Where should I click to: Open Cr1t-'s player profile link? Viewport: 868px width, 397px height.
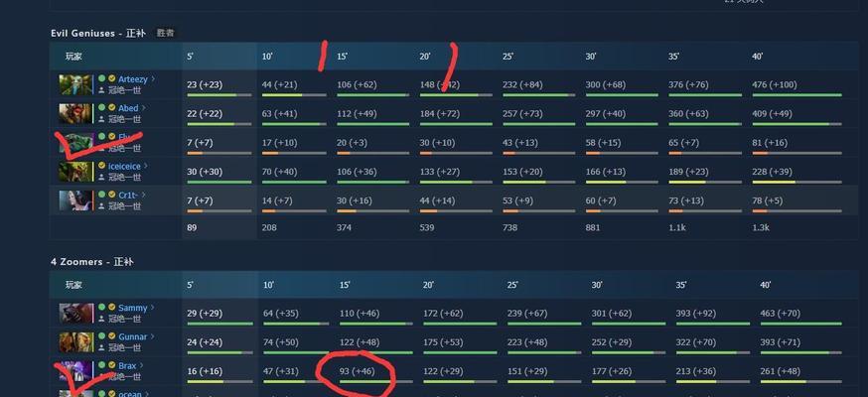click(128, 196)
